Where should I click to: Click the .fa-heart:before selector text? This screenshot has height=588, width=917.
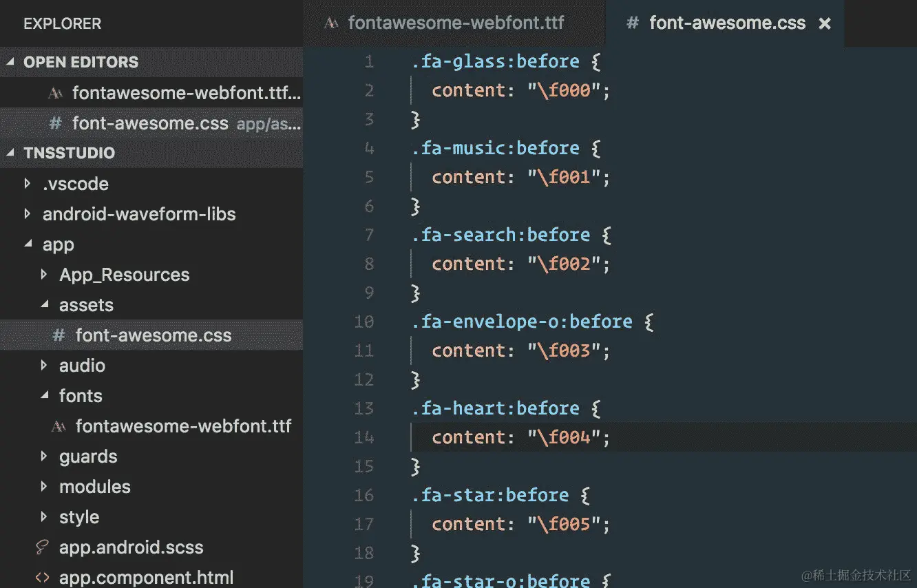tap(496, 408)
